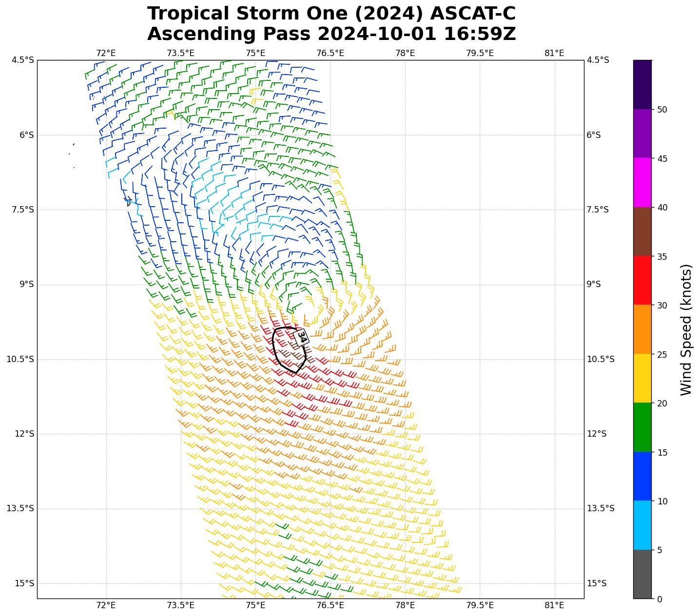700x616 pixels.
Task: Click the 9°S label on the left axis
Action: click(x=26, y=285)
